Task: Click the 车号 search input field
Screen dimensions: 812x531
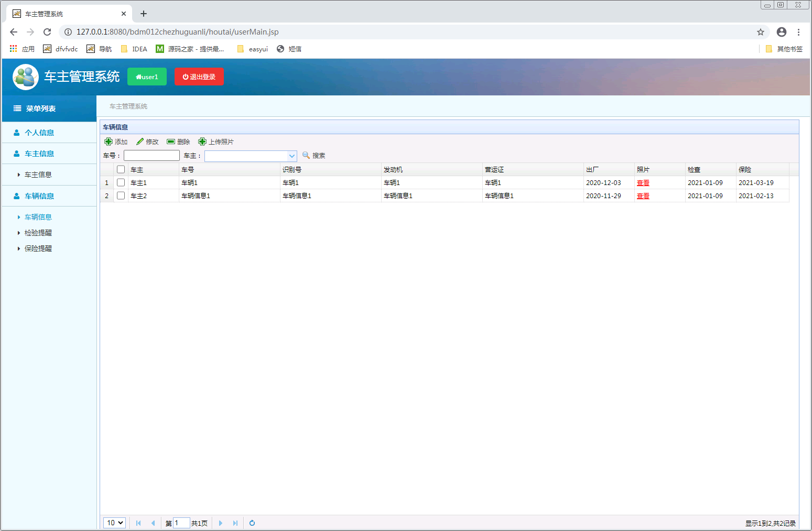Action: [151, 156]
